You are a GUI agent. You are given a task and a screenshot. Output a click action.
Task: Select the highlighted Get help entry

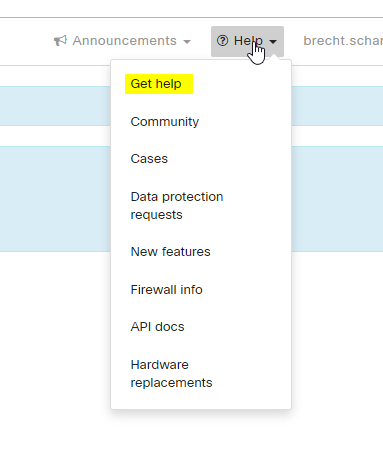[x=156, y=84]
